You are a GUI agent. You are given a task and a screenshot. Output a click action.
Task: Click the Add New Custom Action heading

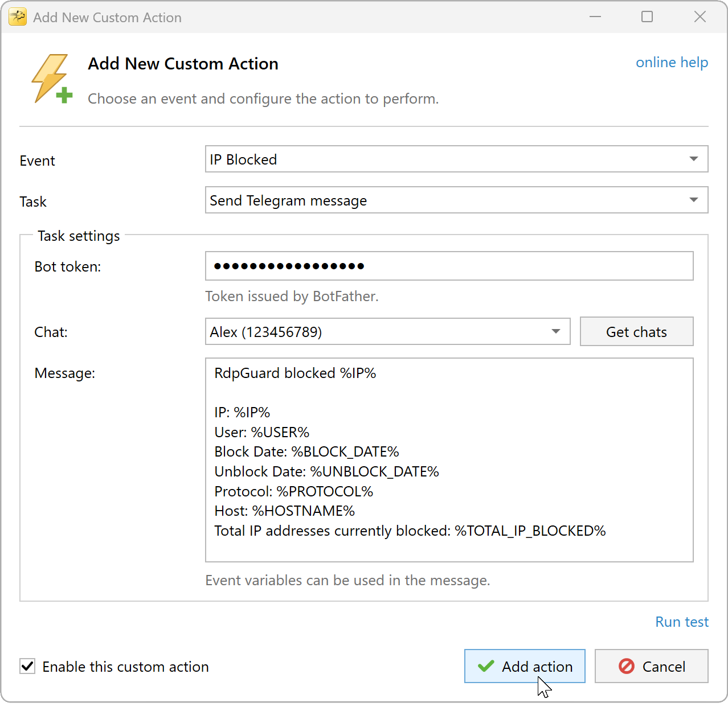(183, 64)
